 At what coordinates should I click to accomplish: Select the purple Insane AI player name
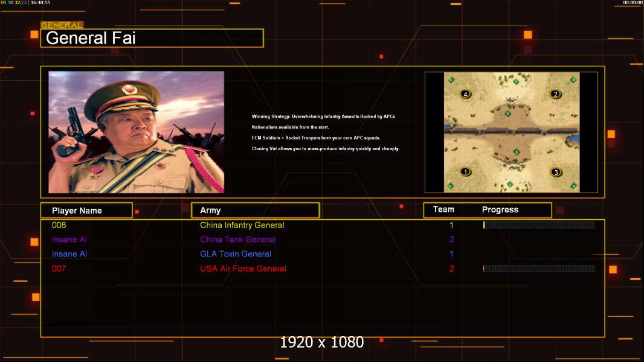tap(69, 240)
